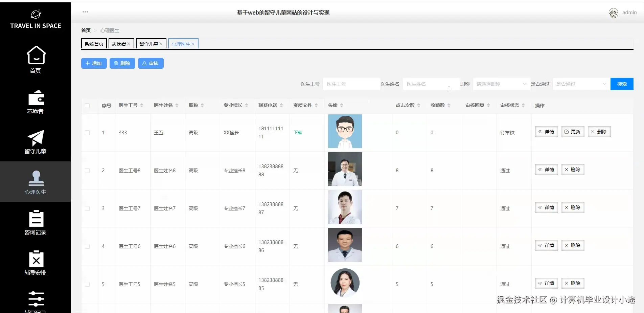Screen dimensions: 644x313
Task: Sort by 职称 column arrows
Action: pyautogui.click(x=202, y=106)
